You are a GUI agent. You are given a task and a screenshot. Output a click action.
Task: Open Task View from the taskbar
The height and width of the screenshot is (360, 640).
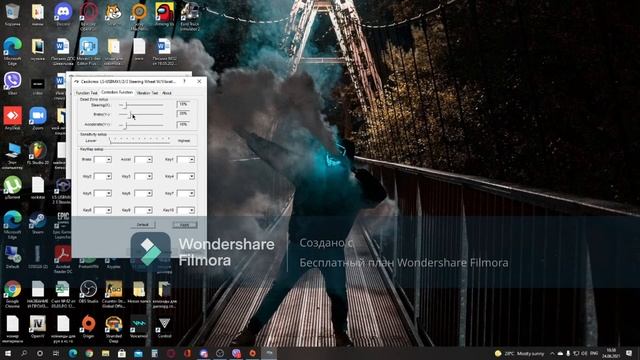[x=56, y=353]
